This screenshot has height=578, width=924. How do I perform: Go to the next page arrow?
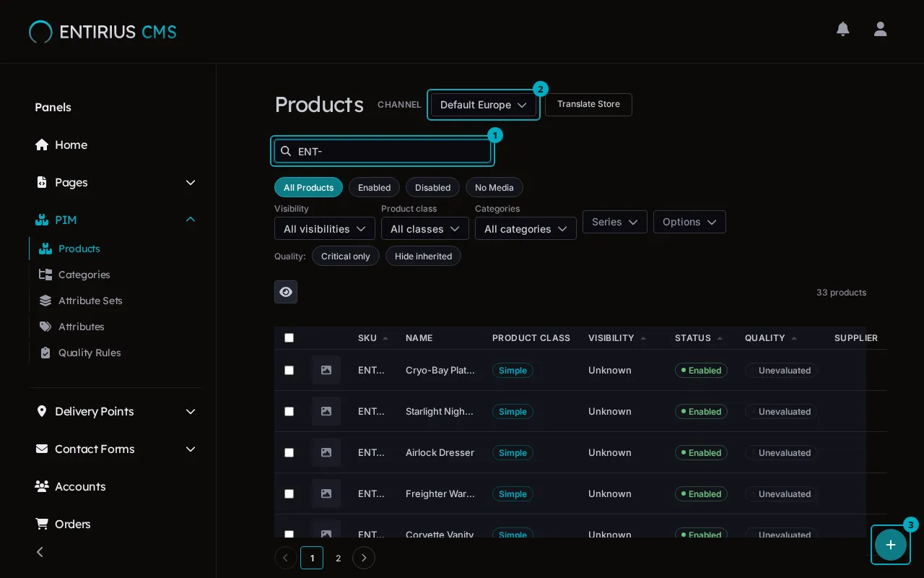364,558
